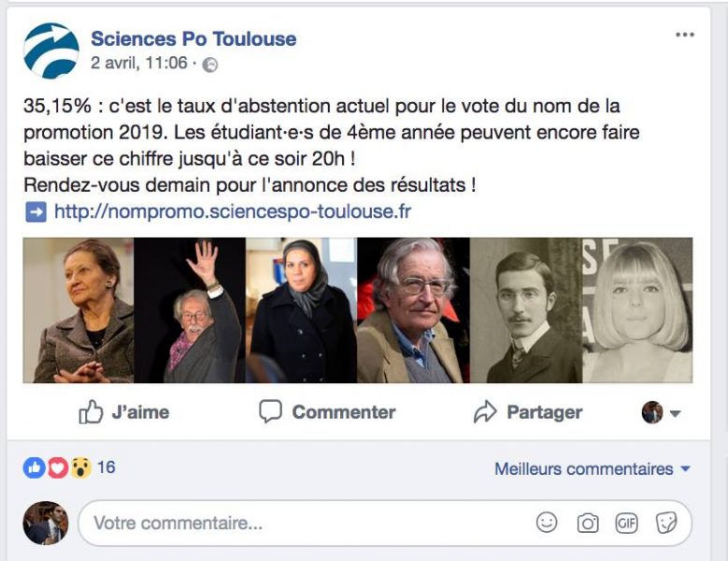The image size is (728, 561).
Task: Open the sticker picker in comment box
Action: [666, 523]
